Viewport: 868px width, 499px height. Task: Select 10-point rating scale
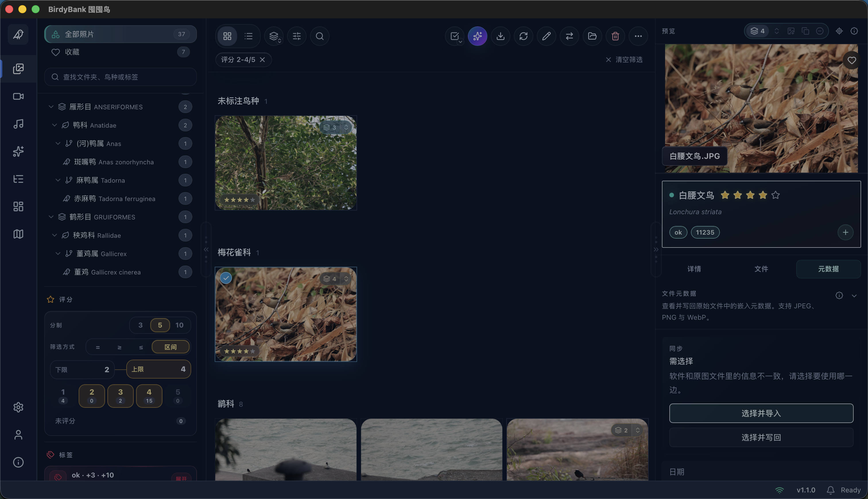179,325
